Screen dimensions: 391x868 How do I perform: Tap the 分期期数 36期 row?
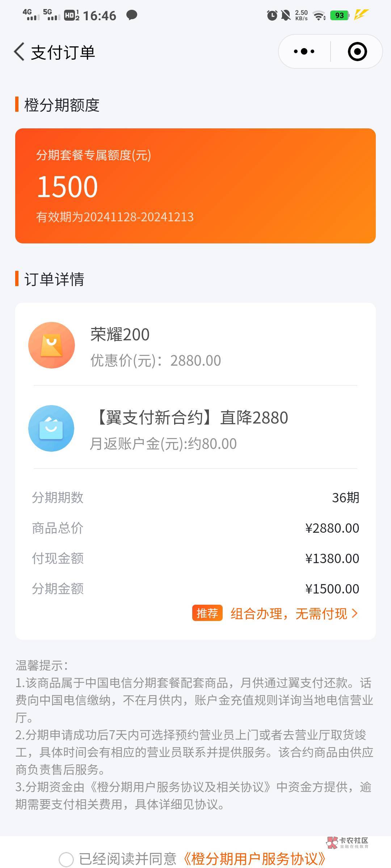(x=195, y=498)
